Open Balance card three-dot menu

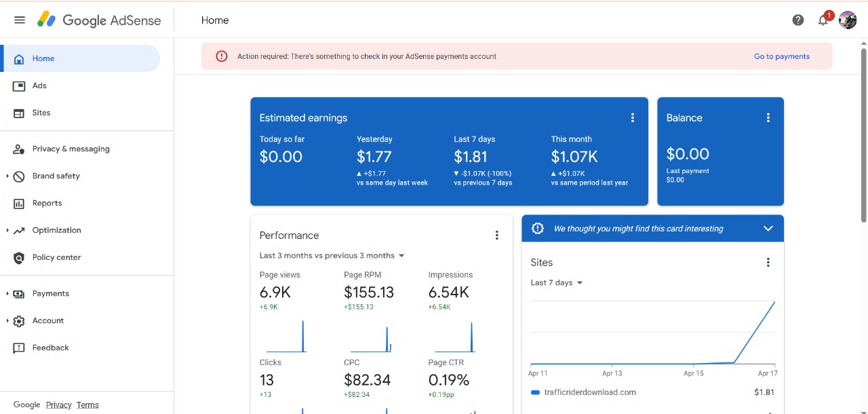[x=768, y=118]
